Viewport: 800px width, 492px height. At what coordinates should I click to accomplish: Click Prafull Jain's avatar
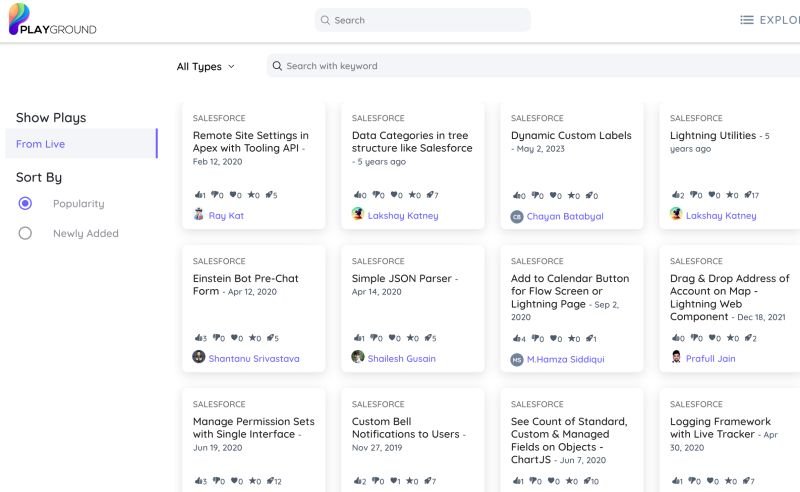click(676, 357)
